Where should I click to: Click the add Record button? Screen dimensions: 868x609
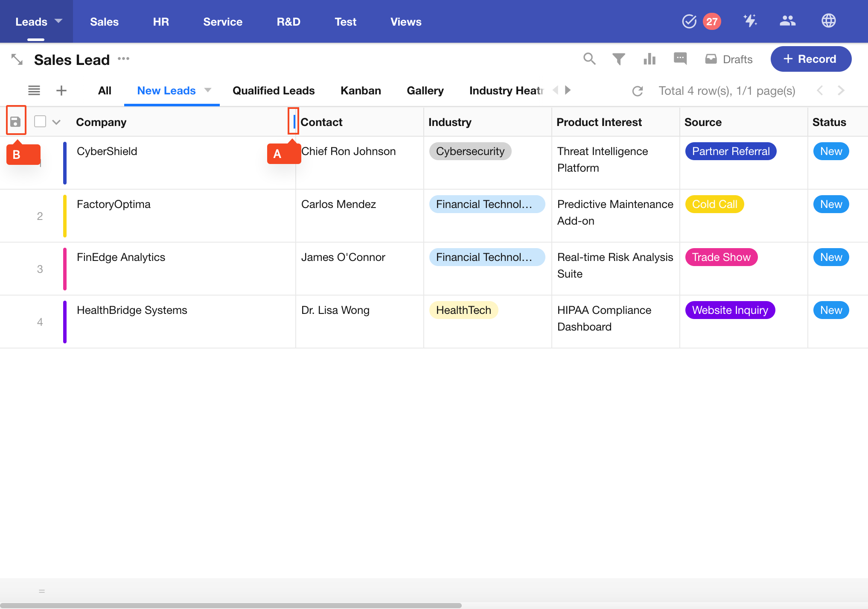pyautogui.click(x=810, y=59)
